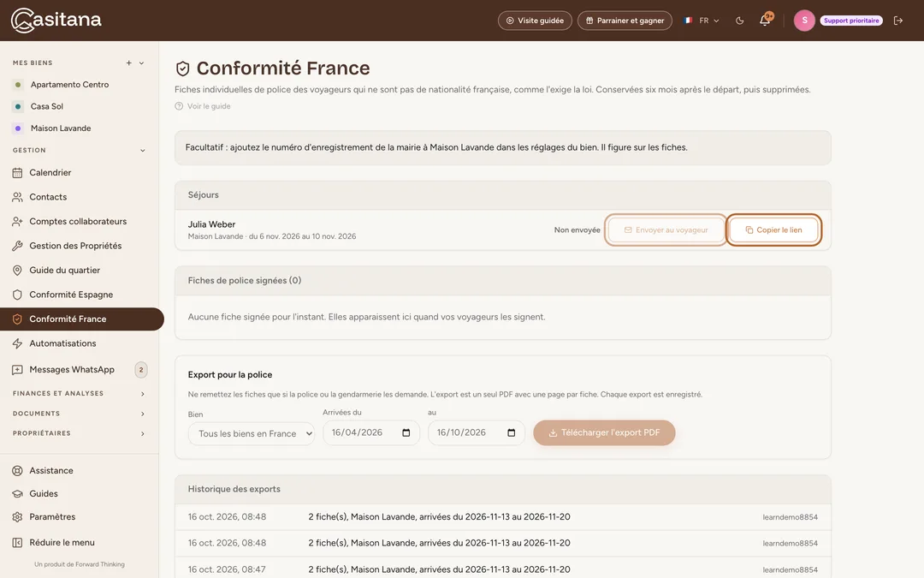Open Paramètres settings
This screenshot has width=924, height=578.
coord(80,516)
